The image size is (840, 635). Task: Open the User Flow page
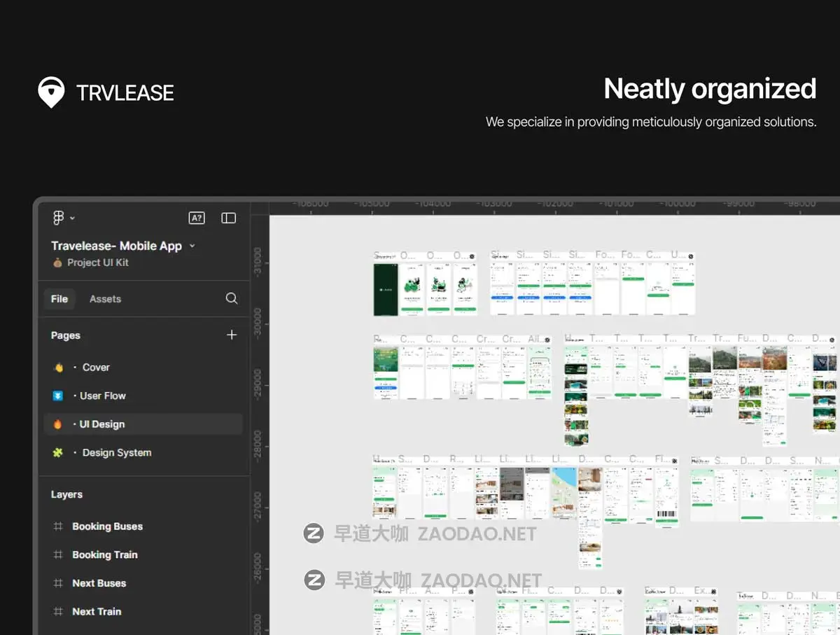tap(102, 396)
